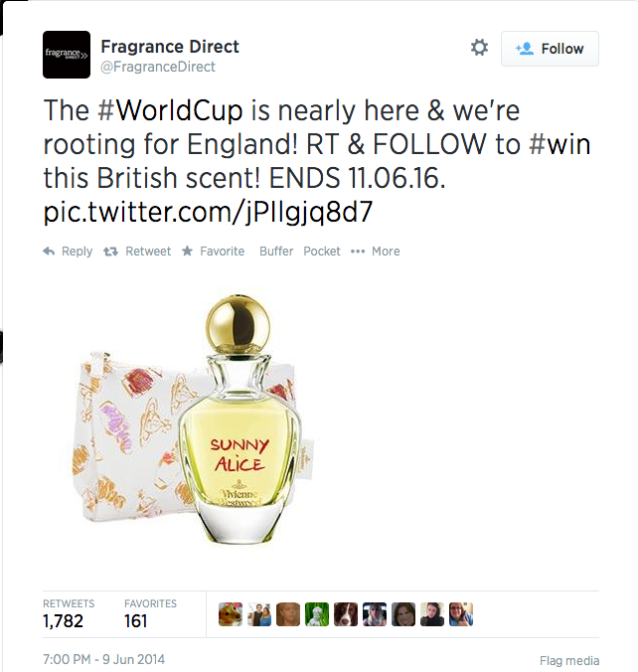
Task: Click the dog photo avatar
Action: [346, 614]
